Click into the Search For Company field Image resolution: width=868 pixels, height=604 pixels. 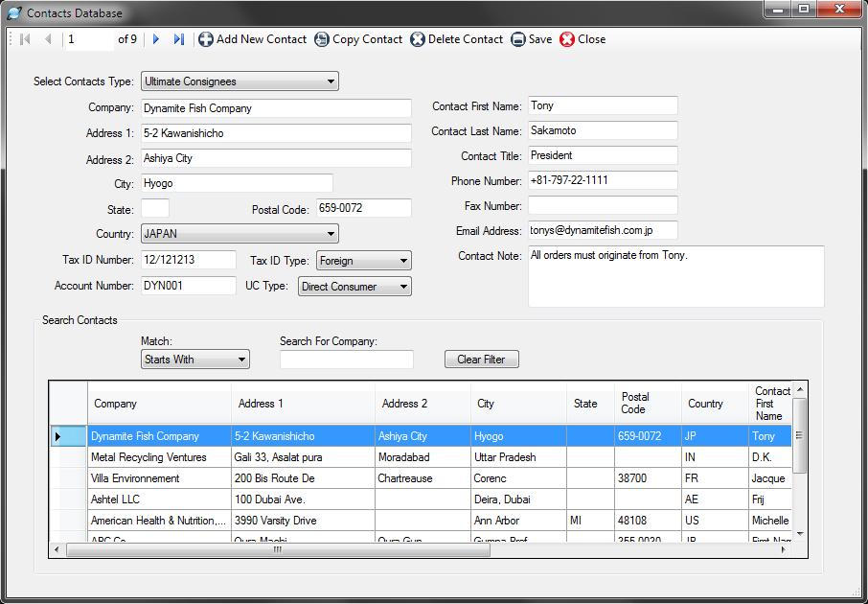click(x=346, y=360)
